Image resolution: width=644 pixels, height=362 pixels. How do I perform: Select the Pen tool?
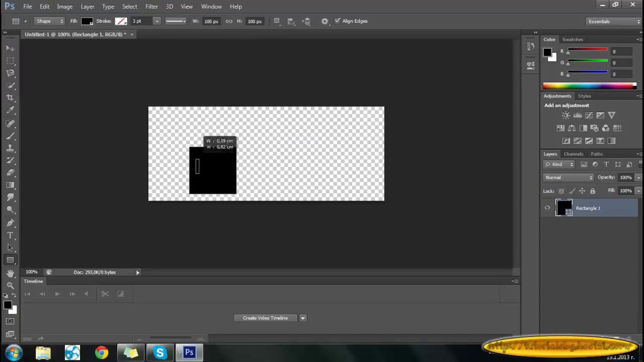tap(10, 223)
